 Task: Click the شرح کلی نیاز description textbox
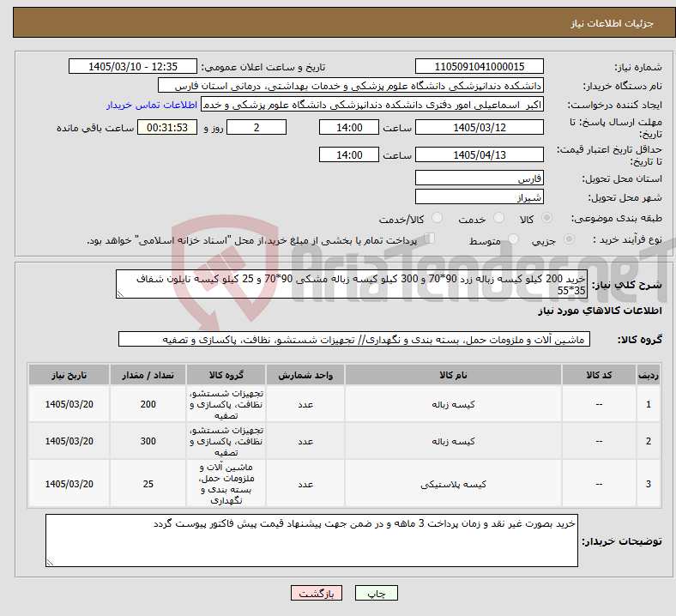(x=351, y=284)
